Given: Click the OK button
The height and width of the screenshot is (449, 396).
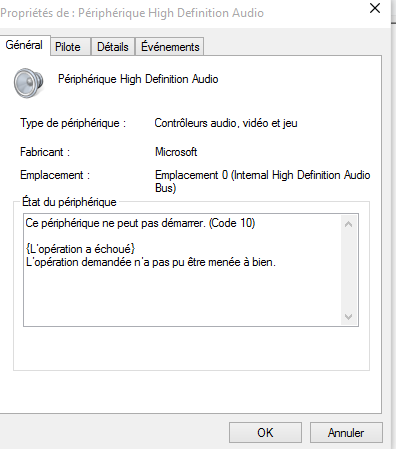Looking at the screenshot, I should 265,433.
